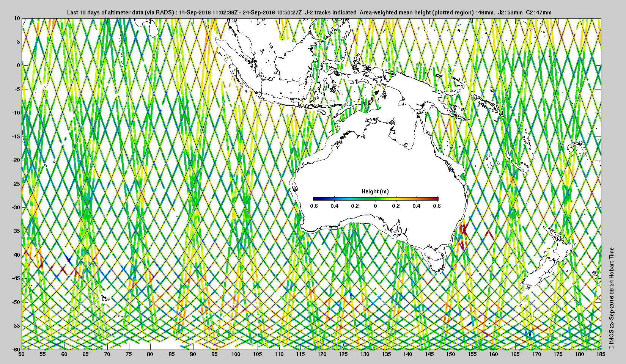Click the colorbar tick label 0.2

[396, 206]
